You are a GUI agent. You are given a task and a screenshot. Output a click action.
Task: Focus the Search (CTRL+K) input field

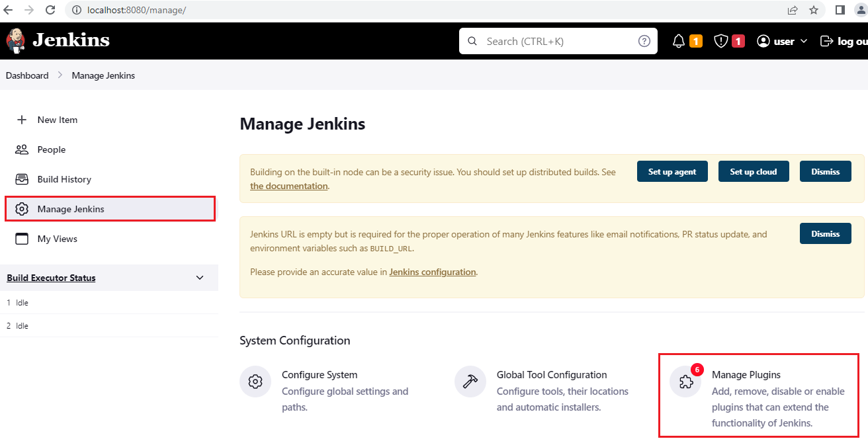pos(558,41)
